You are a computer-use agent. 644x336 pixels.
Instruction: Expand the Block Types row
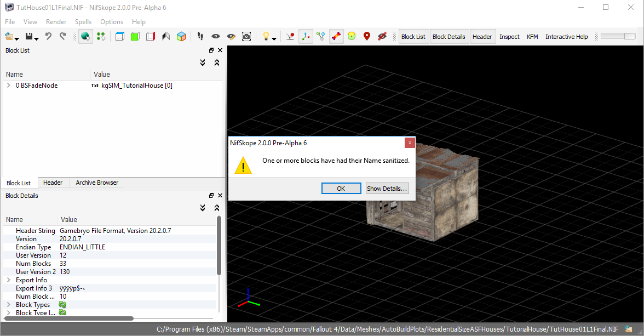click(x=9, y=305)
